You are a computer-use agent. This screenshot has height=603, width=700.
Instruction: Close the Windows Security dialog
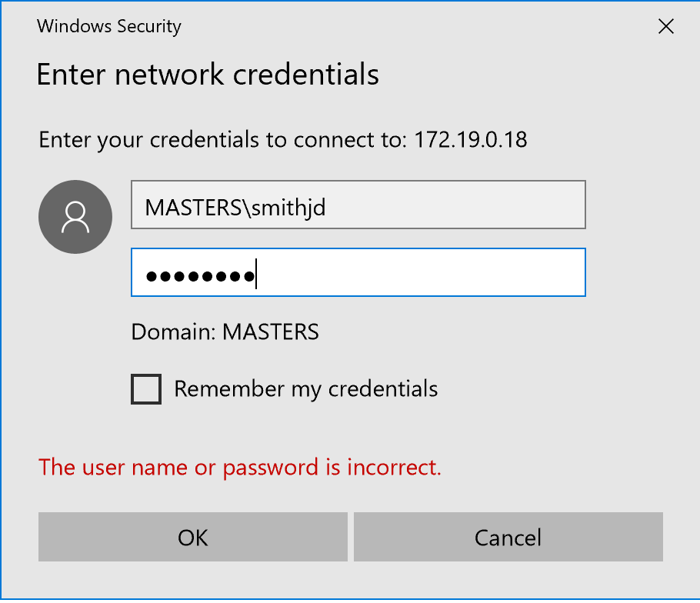(665, 26)
